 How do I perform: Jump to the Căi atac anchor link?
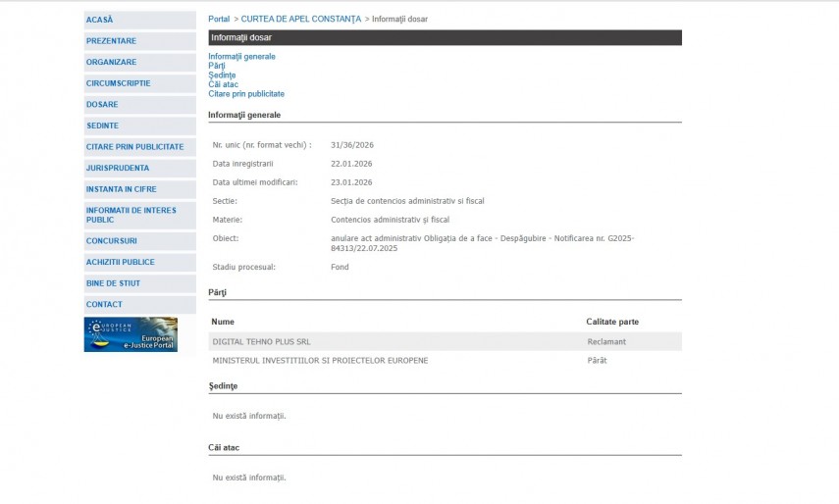click(223, 84)
